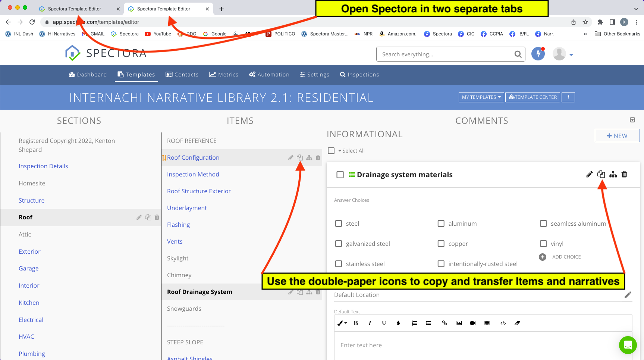Check the Drainage system materials checkbox
The width and height of the screenshot is (644, 360).
(x=340, y=175)
